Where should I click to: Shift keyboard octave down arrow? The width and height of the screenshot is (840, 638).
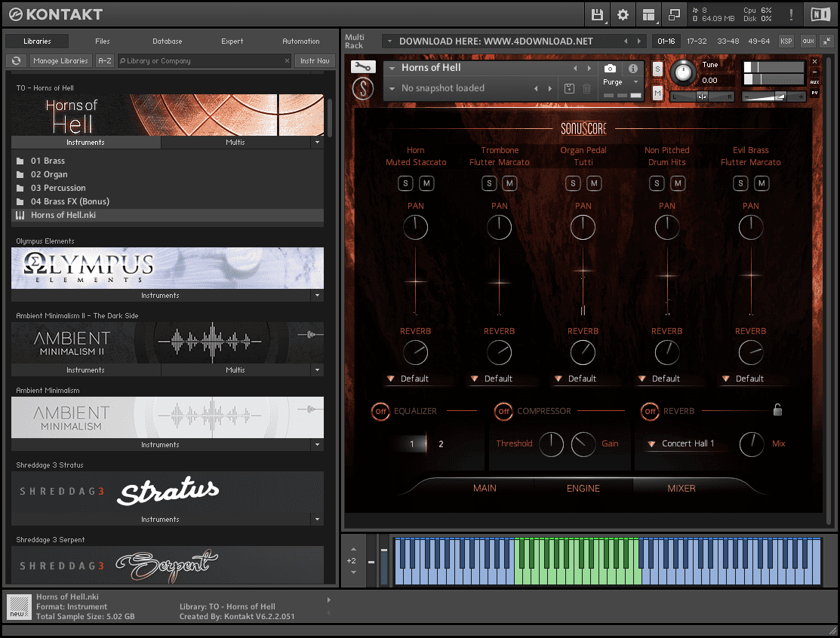pos(353,572)
